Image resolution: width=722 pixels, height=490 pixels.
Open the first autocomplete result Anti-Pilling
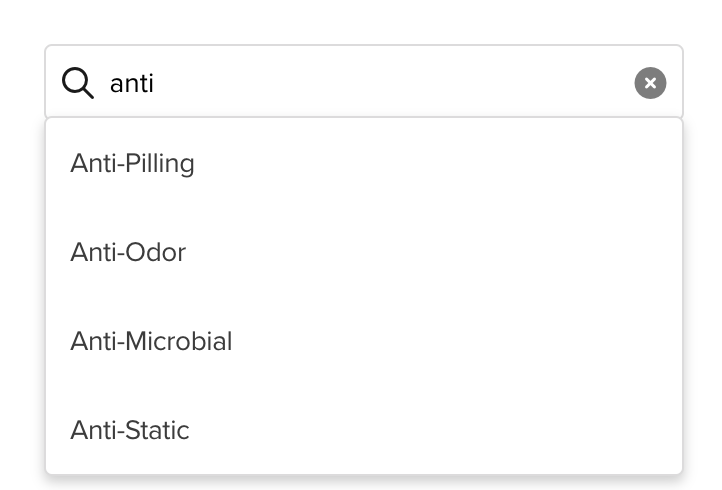(x=364, y=163)
